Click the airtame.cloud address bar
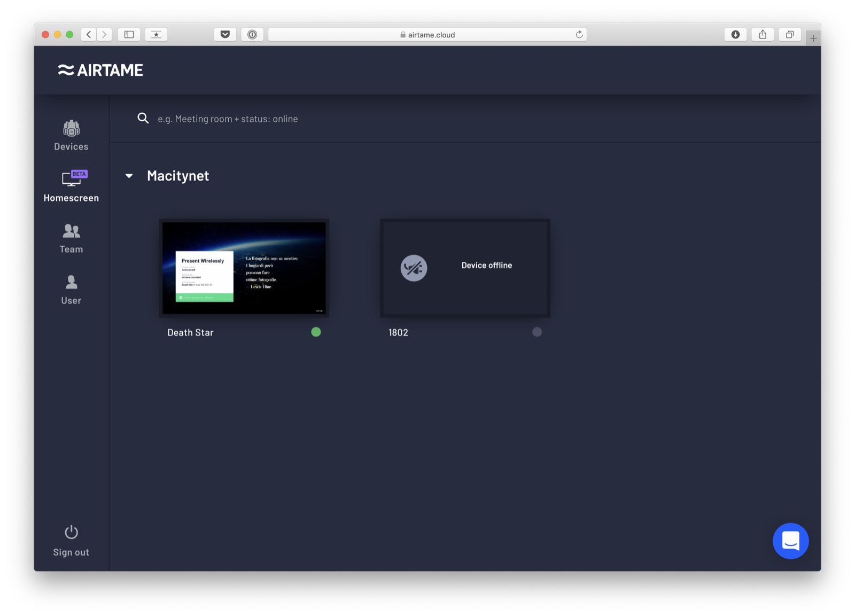Image resolution: width=855 pixels, height=616 pixels. pyautogui.click(x=428, y=35)
